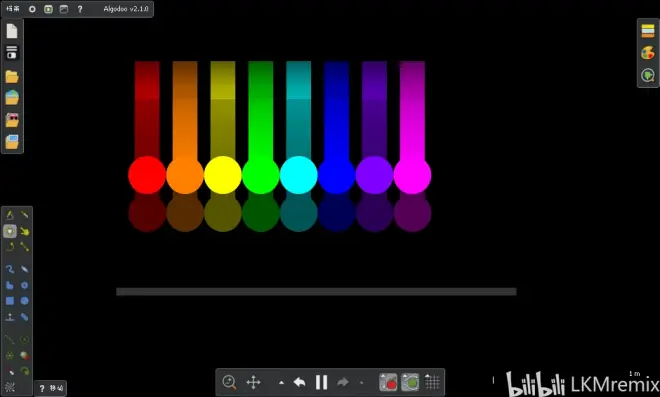Toggle air friction with the green icon
This screenshot has height=397, width=660.
[x=410, y=382]
